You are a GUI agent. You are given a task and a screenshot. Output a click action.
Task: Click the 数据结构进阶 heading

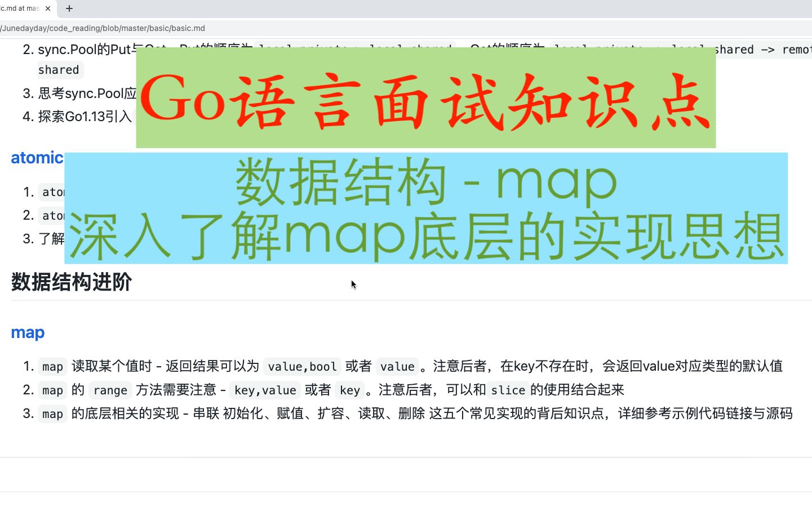(72, 282)
